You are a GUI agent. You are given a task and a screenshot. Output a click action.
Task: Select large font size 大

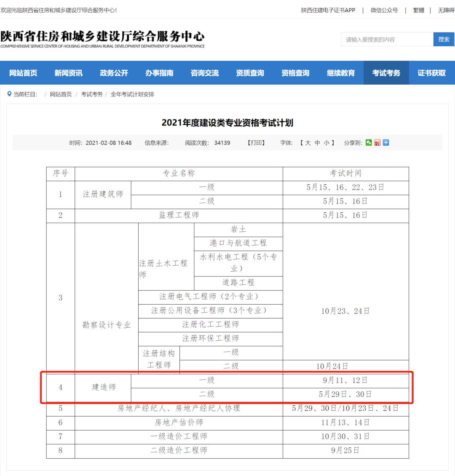tap(308, 142)
